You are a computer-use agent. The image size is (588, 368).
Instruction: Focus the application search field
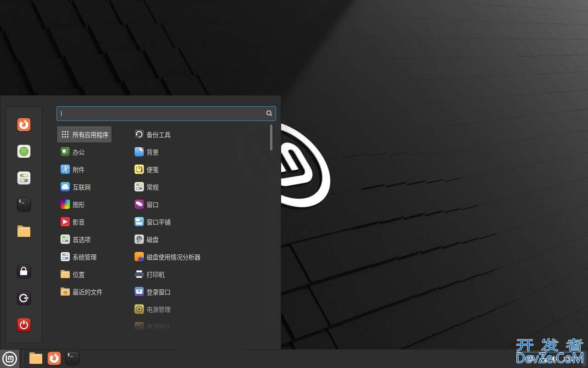[166, 113]
